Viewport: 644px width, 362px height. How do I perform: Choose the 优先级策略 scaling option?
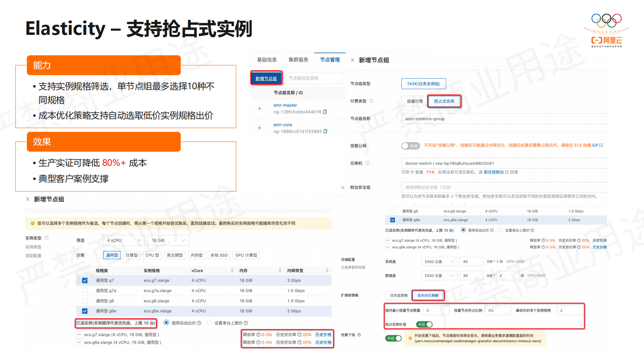(x=398, y=296)
